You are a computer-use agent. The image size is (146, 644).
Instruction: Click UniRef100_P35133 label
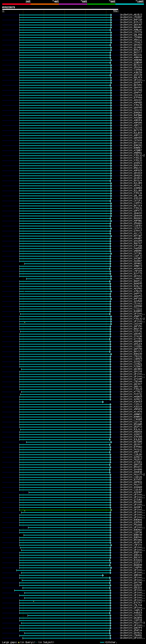coord(131,161)
